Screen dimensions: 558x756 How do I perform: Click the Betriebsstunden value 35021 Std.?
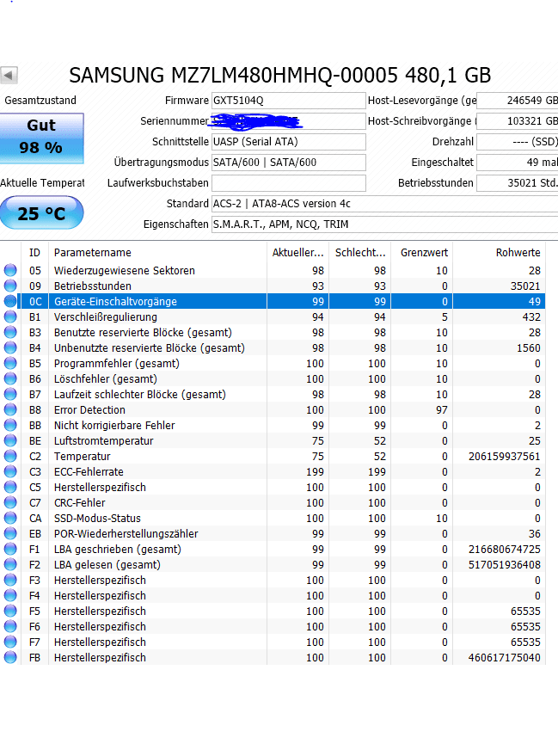(x=517, y=183)
